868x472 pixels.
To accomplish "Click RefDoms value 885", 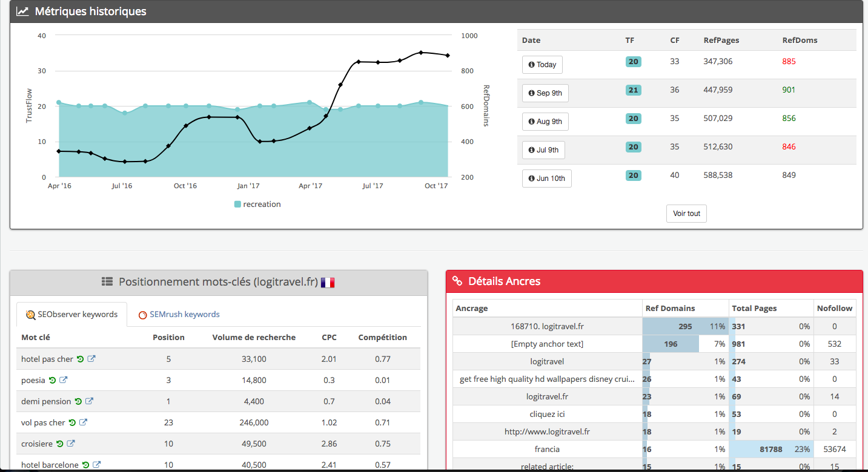I will pos(789,62).
